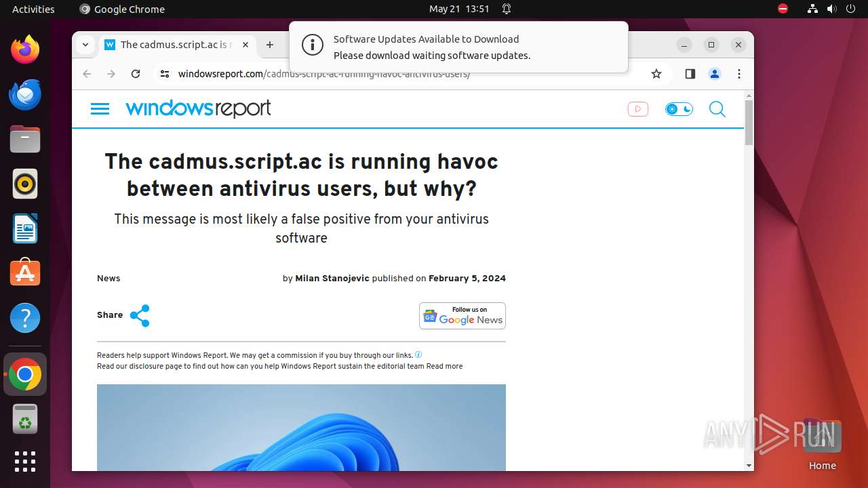This screenshot has height=488, width=868.
Task: Launch LibreOffice Writer from the dock
Action: point(25,228)
